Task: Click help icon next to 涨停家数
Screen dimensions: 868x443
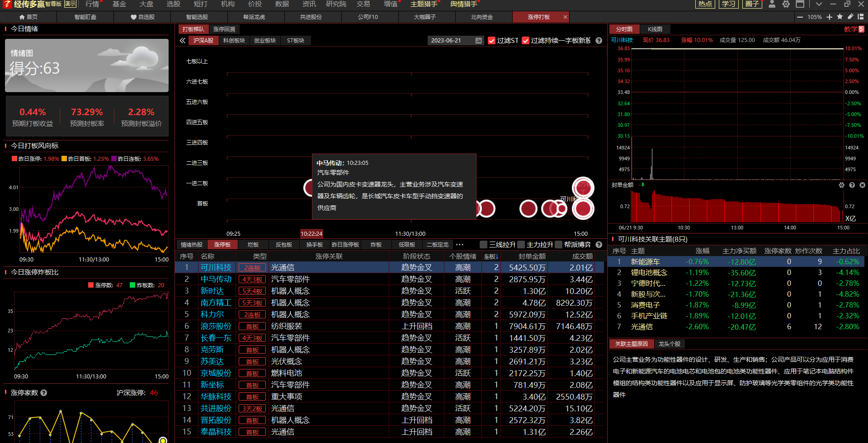Action: pyautogui.click(x=44, y=392)
